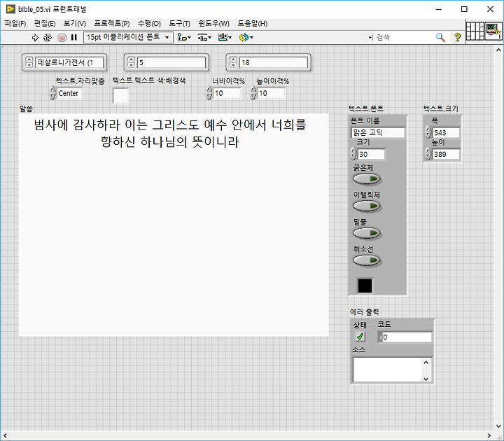Minimize the bible_05.vi window

tap(439, 9)
